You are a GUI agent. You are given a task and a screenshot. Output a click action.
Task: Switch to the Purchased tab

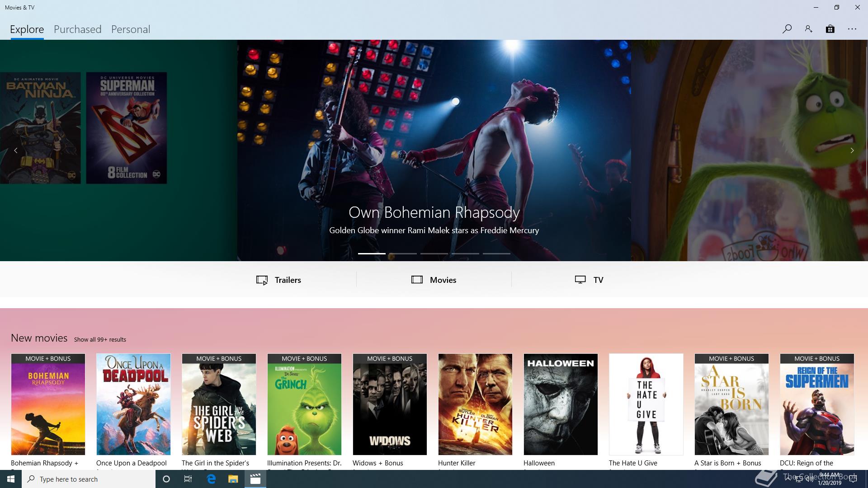pyautogui.click(x=78, y=29)
